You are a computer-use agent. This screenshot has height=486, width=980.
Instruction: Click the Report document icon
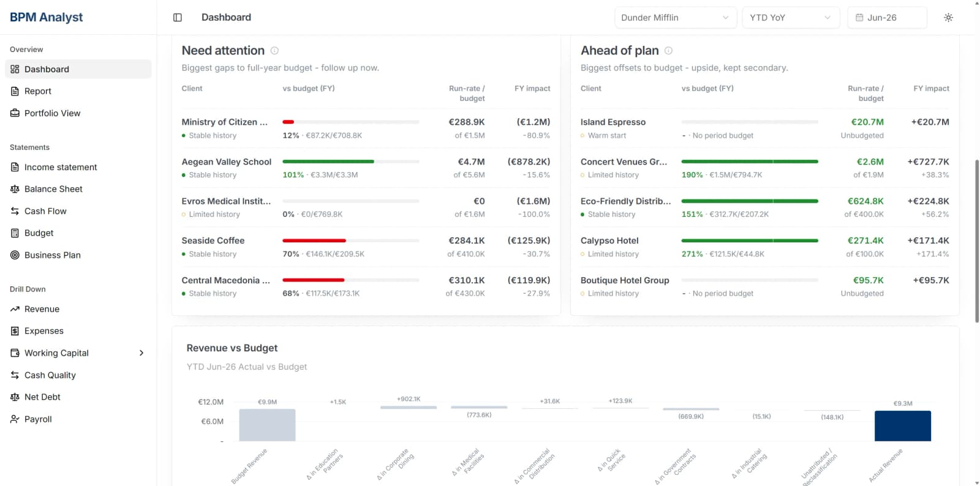pyautogui.click(x=15, y=91)
